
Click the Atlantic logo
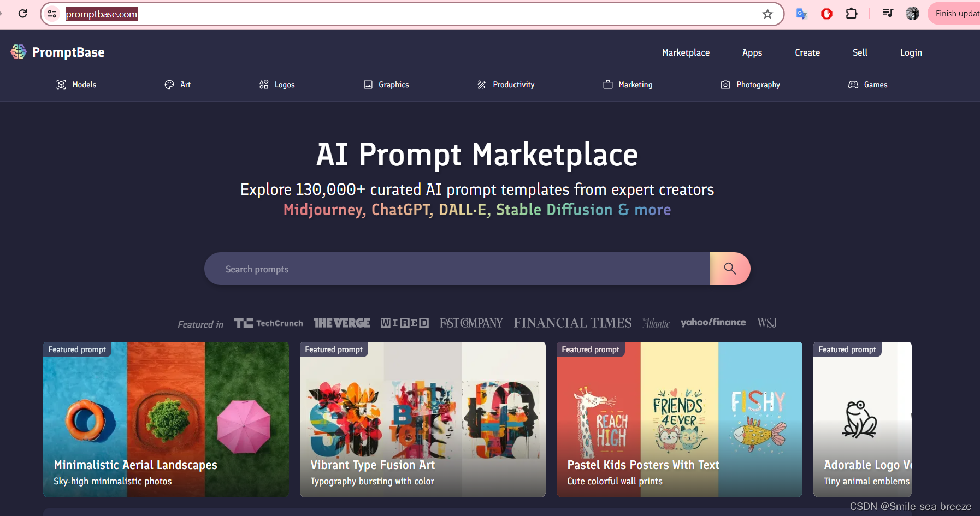click(x=656, y=323)
